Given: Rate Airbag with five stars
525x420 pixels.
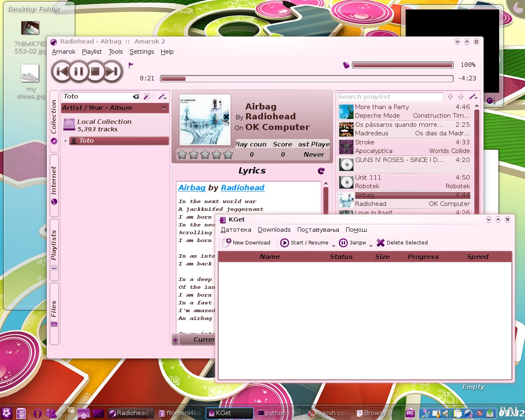Looking at the screenshot, I should (228, 155).
